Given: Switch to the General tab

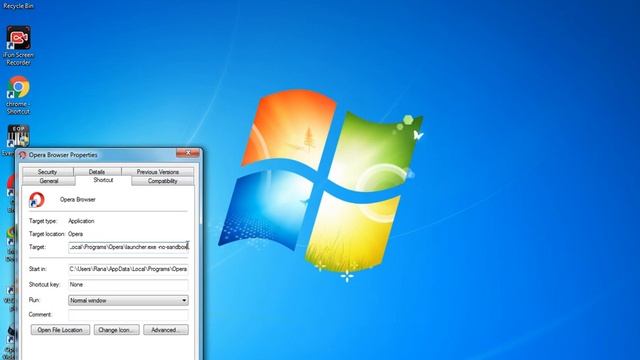Looking at the screenshot, I should coord(49,181).
